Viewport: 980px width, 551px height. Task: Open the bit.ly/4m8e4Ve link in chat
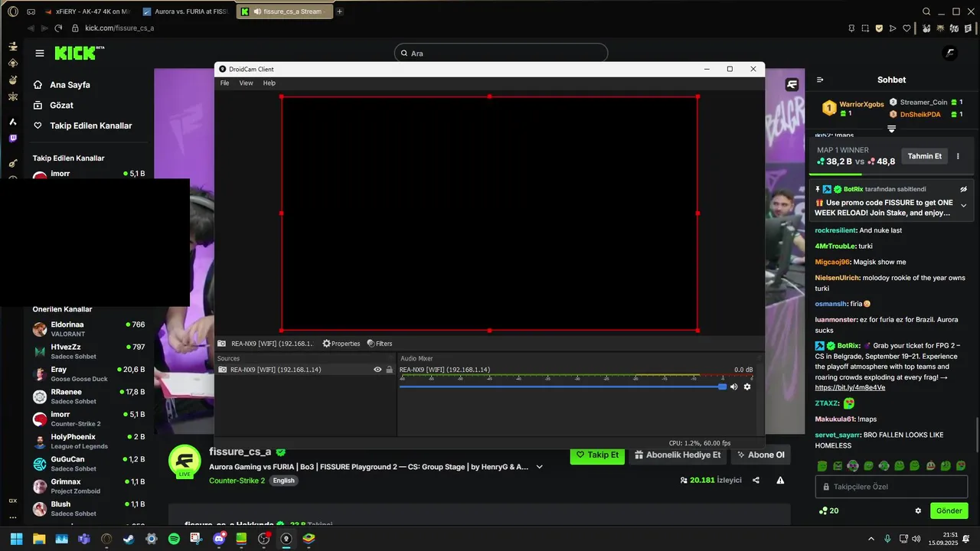click(850, 387)
